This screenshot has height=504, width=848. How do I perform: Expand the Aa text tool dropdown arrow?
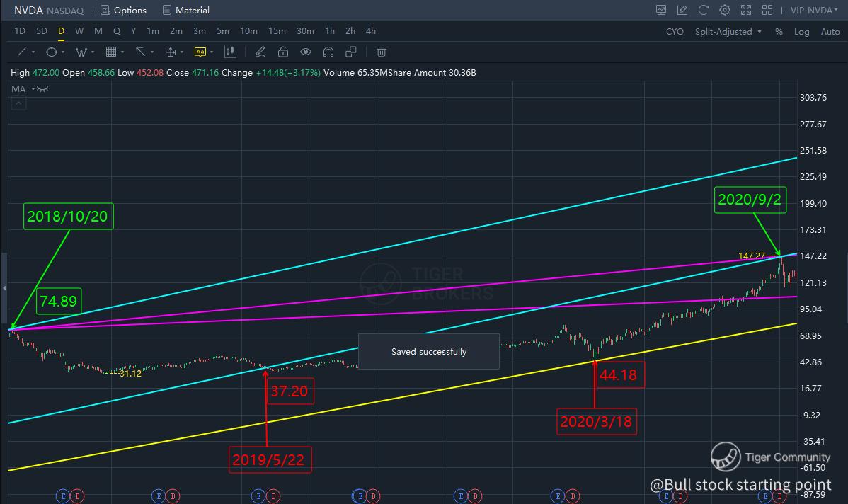pyautogui.click(x=212, y=52)
